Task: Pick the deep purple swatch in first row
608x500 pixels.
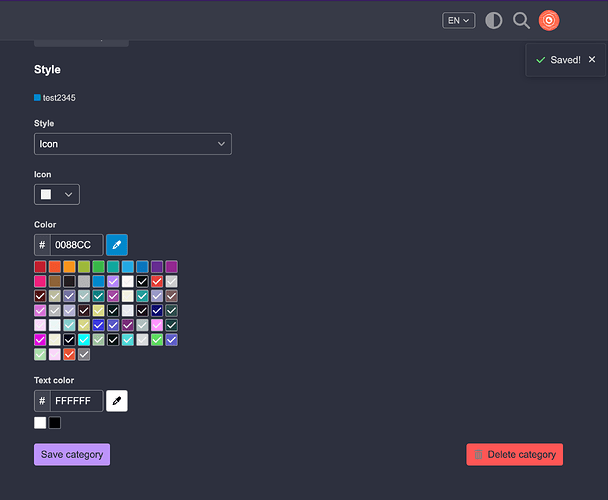Action: [157, 266]
